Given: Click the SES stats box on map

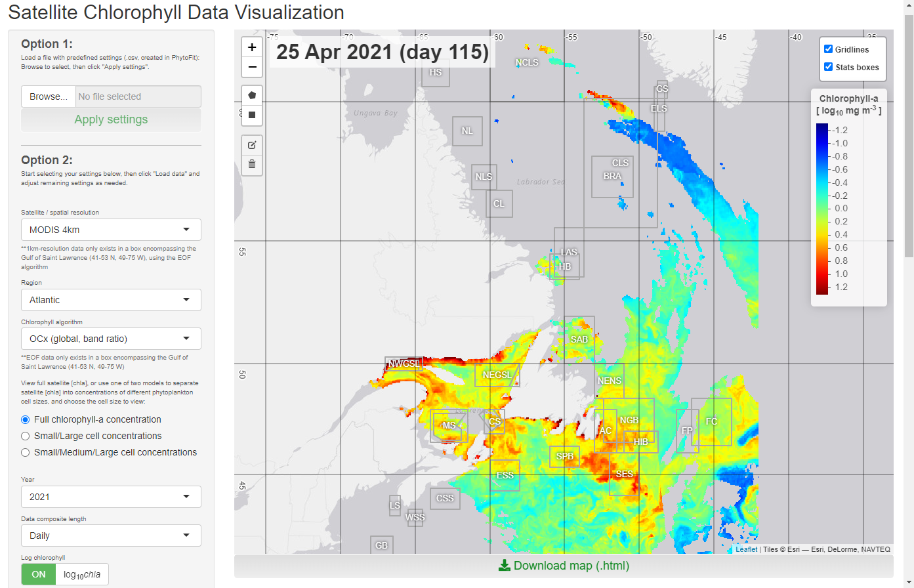Looking at the screenshot, I should click(x=624, y=474).
